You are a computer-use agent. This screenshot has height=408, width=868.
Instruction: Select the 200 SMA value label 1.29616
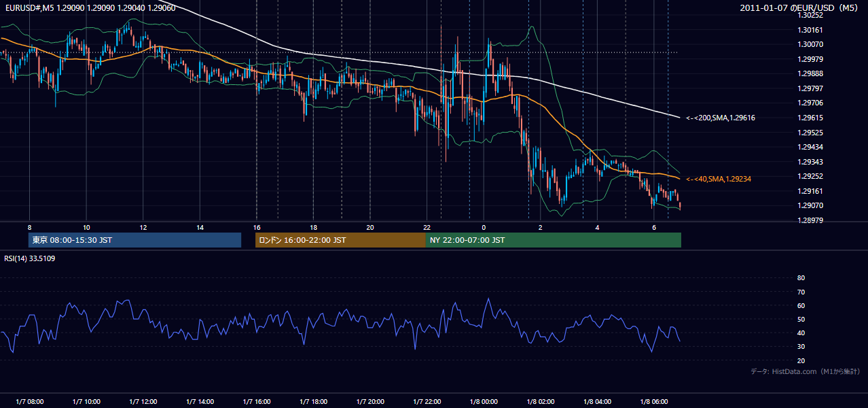point(721,118)
